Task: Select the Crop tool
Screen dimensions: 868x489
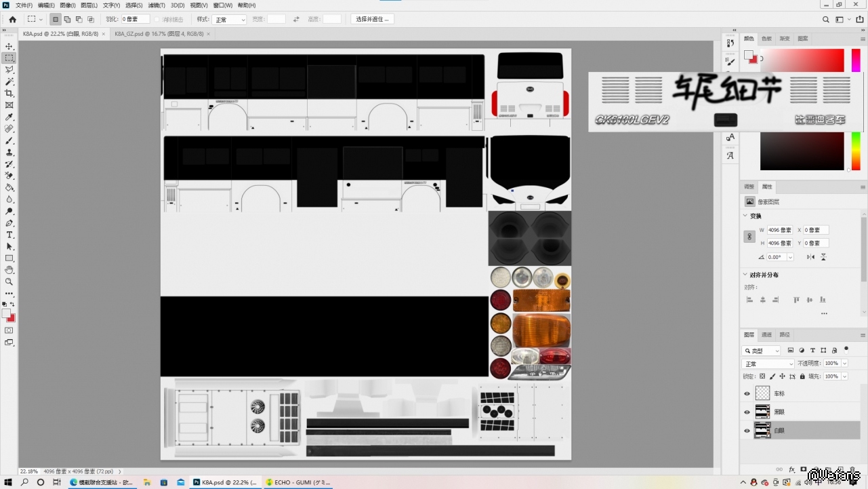Action: click(x=9, y=93)
